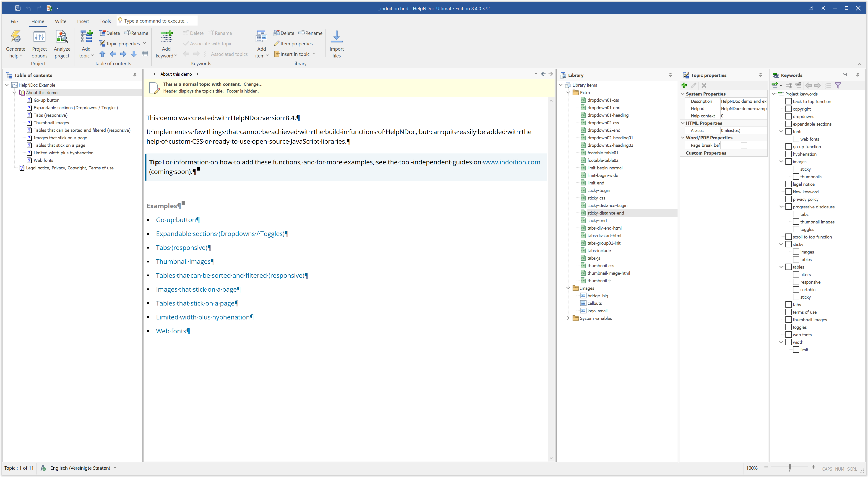Image resolution: width=868 pixels, height=477 pixels.
Task: Delete the selected library item
Action: pos(284,33)
